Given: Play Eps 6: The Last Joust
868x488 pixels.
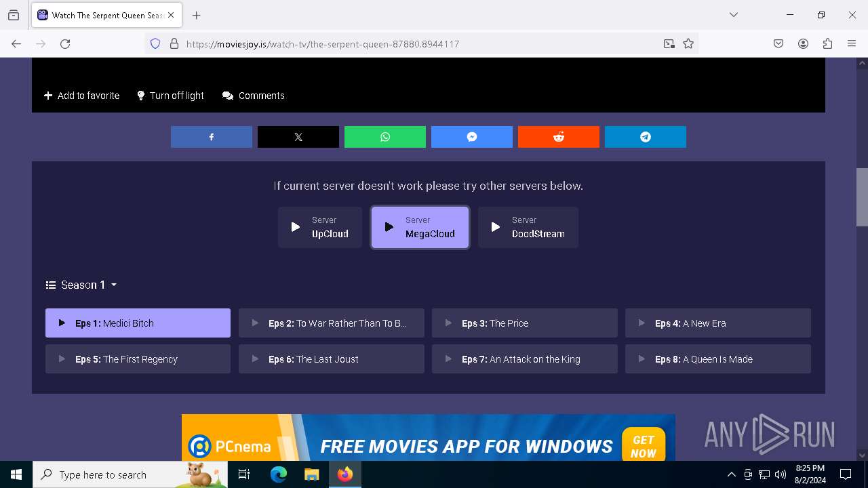Looking at the screenshot, I should click(332, 359).
